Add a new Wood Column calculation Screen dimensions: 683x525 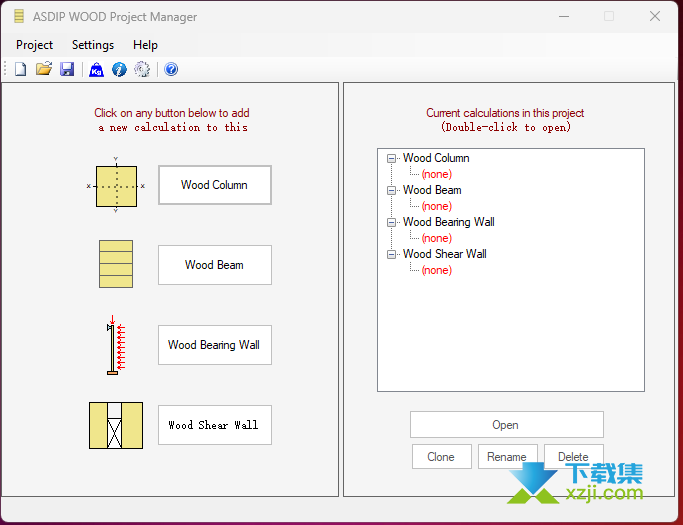tap(215, 185)
